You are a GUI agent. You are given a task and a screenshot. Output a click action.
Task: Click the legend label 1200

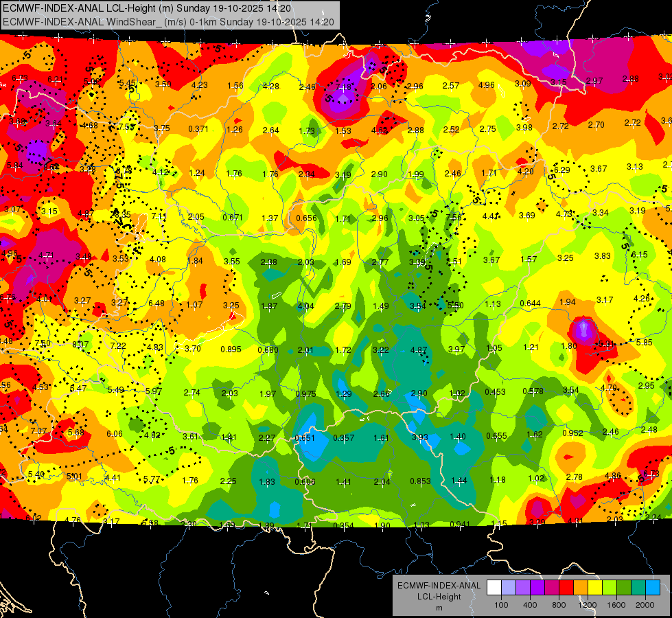point(587,605)
